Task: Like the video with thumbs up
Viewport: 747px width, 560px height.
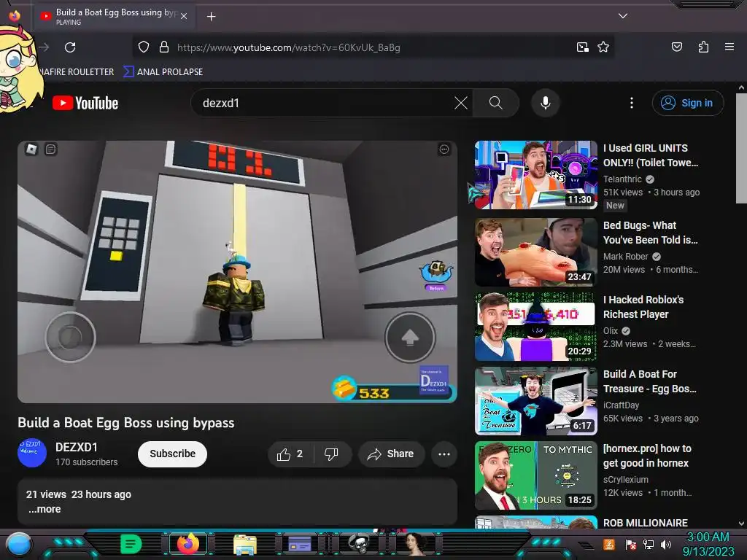Action: point(290,454)
